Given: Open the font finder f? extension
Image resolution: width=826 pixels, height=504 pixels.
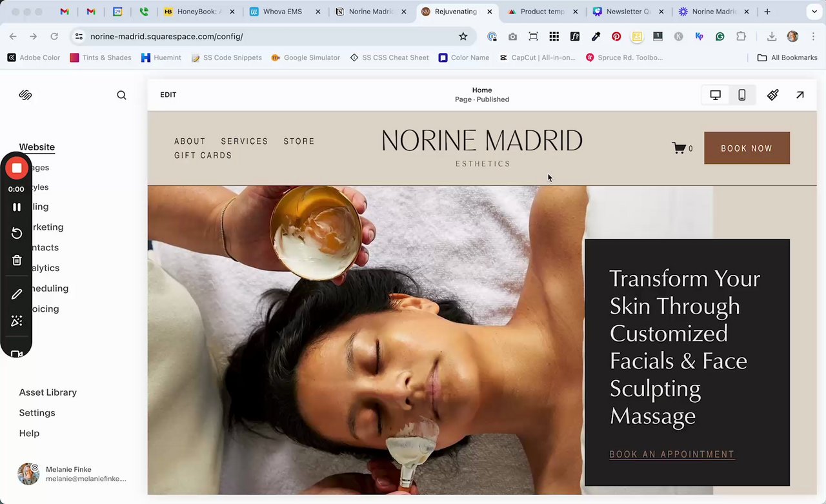Looking at the screenshot, I should tap(574, 37).
